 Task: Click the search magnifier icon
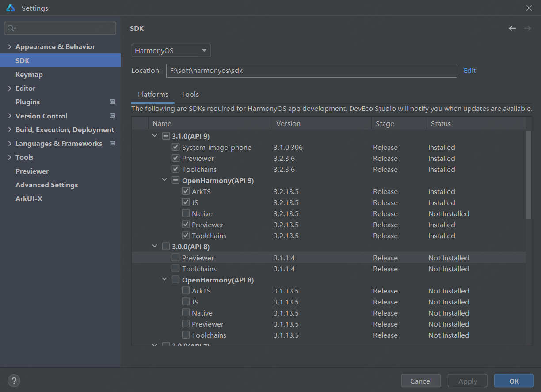[11, 28]
